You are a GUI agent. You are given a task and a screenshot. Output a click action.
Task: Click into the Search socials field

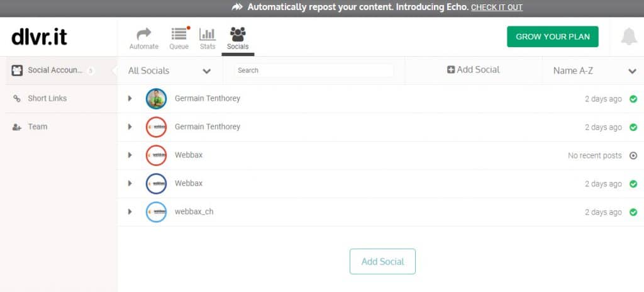click(x=314, y=70)
